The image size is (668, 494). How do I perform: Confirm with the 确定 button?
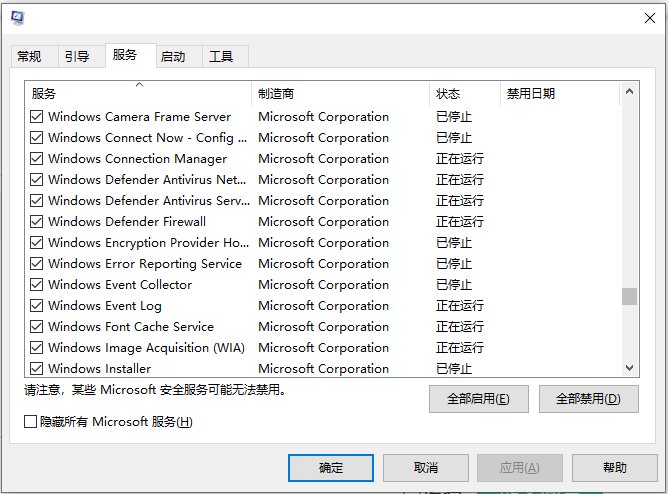(x=331, y=468)
